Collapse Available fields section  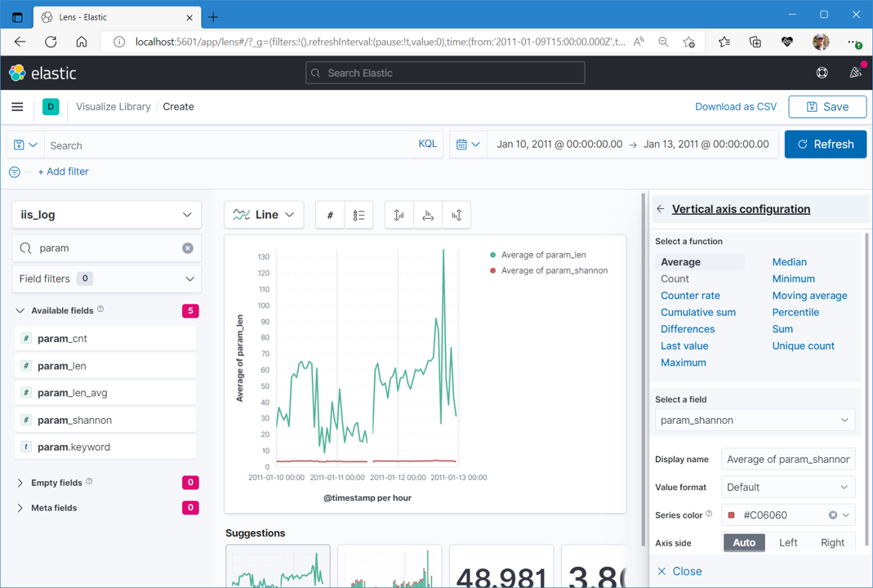click(20, 310)
